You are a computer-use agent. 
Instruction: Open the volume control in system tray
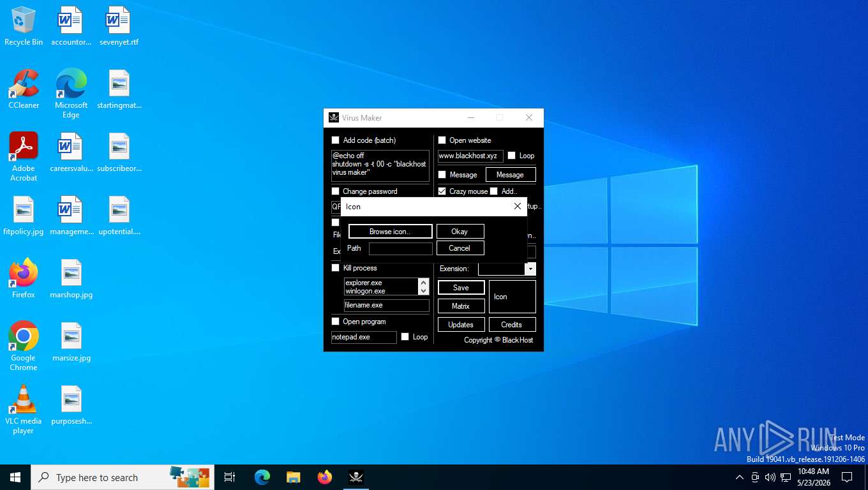coord(770,477)
